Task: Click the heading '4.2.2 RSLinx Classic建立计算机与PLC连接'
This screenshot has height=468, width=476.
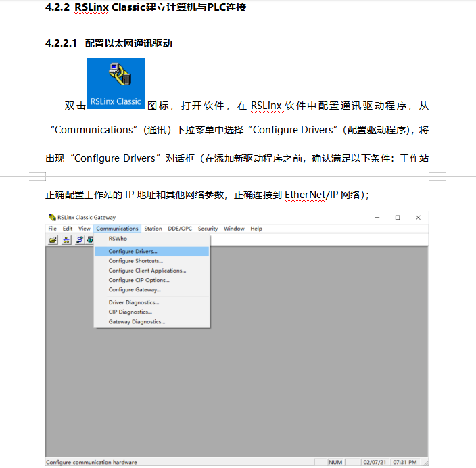Action: [x=146, y=7]
